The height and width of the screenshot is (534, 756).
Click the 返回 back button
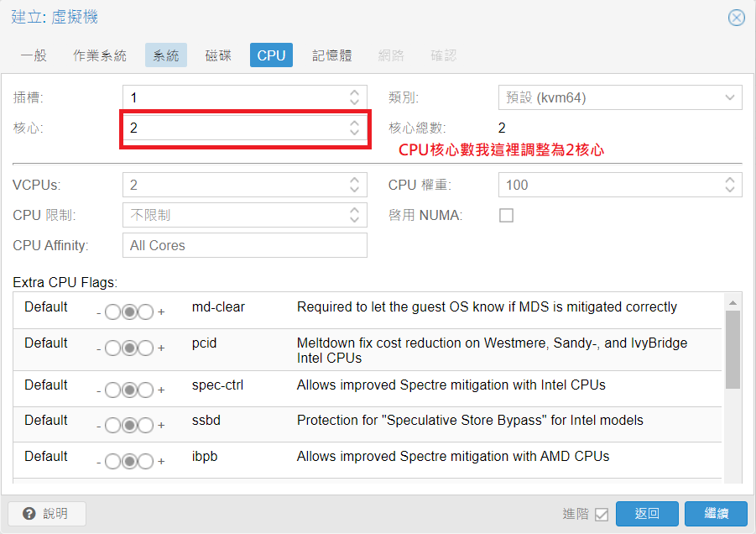[646, 514]
